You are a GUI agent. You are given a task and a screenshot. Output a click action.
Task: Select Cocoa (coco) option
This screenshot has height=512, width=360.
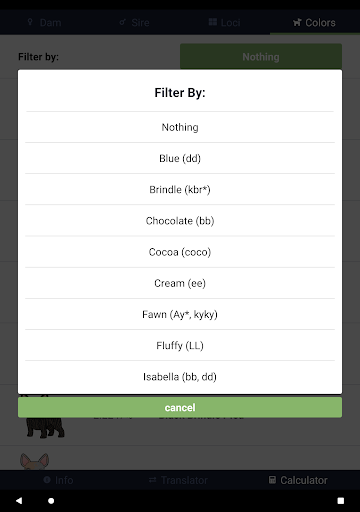tap(180, 252)
